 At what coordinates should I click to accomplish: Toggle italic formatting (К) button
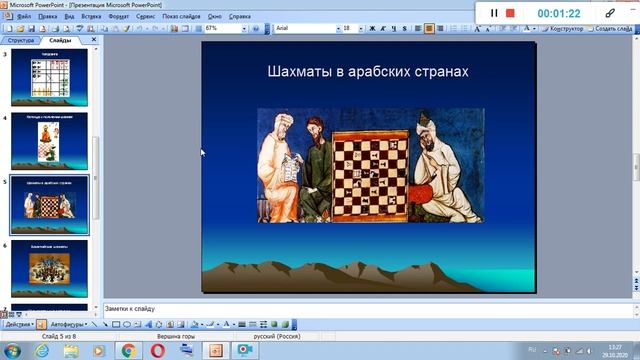coord(382,29)
